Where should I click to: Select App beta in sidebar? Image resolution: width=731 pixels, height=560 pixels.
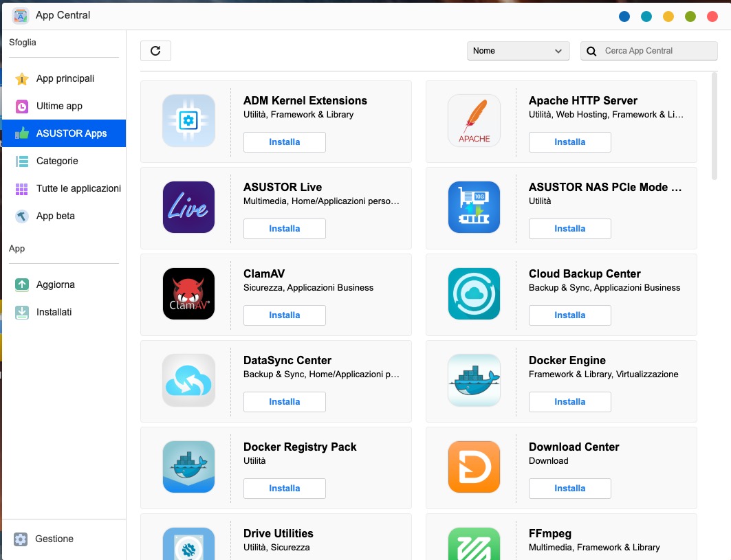pyautogui.click(x=64, y=216)
